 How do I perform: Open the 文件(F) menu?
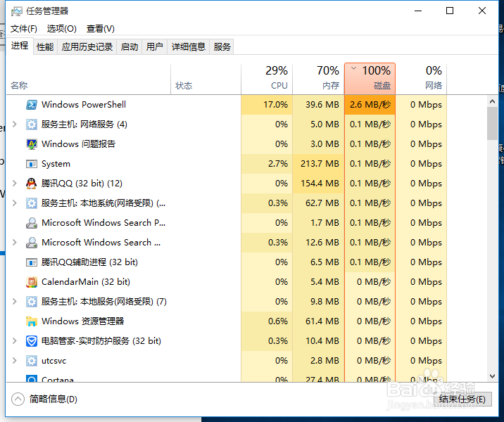24,29
